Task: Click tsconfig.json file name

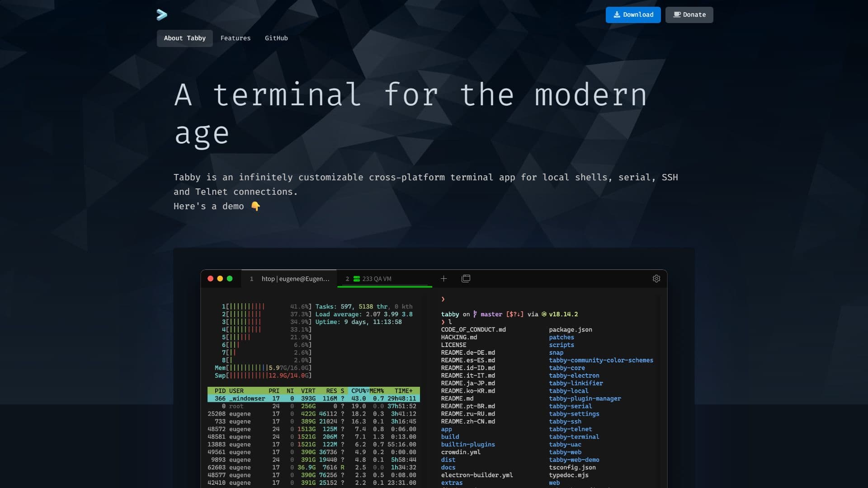Action: [x=572, y=468]
